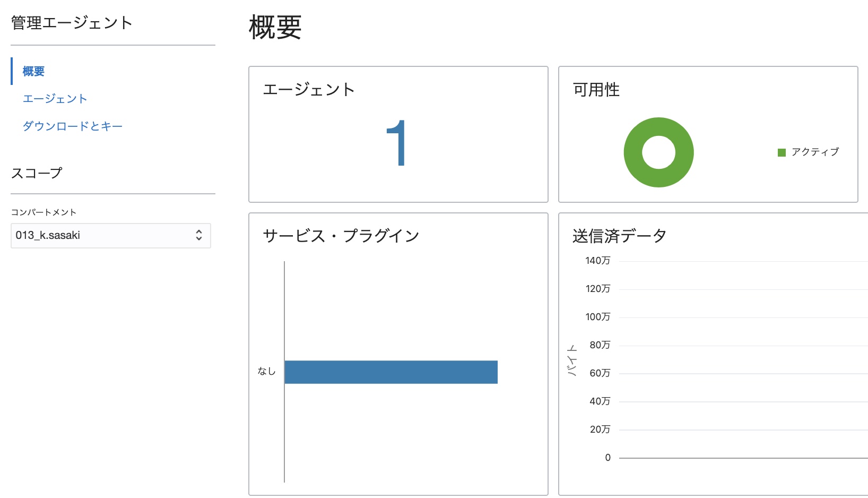Screen dimensions: 868x498
Task: Go to the エージェント sidebar link
Action: (55, 99)
